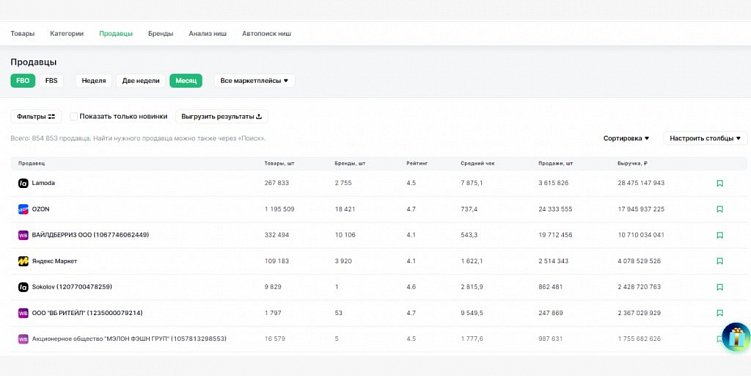Bookmark the Lamoda seller row
The height and width of the screenshot is (376, 751).
click(719, 183)
